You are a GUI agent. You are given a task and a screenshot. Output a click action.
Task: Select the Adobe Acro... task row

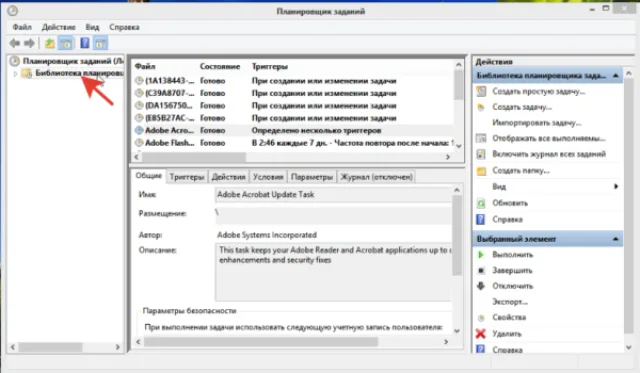293,131
